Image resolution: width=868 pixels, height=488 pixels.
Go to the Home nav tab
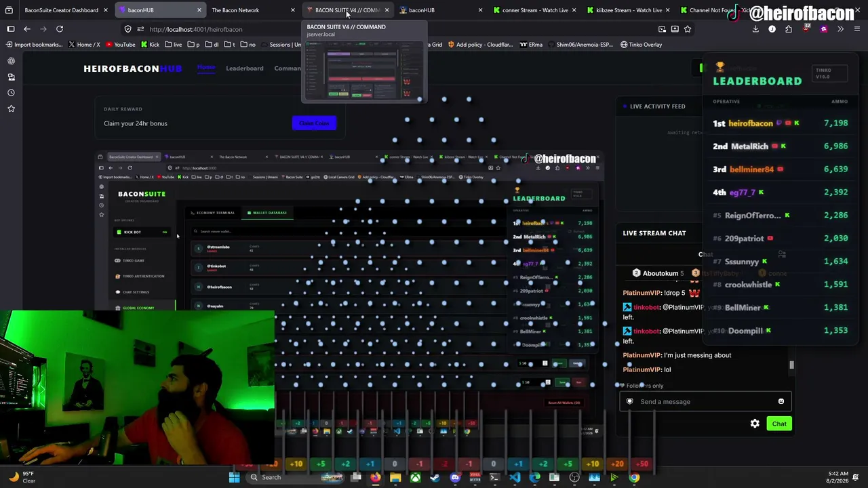point(206,68)
